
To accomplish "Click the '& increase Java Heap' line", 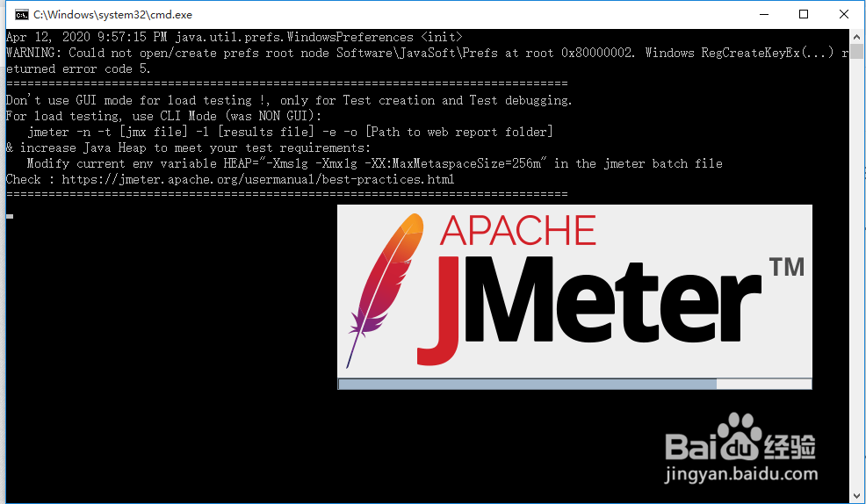I will 188,148.
